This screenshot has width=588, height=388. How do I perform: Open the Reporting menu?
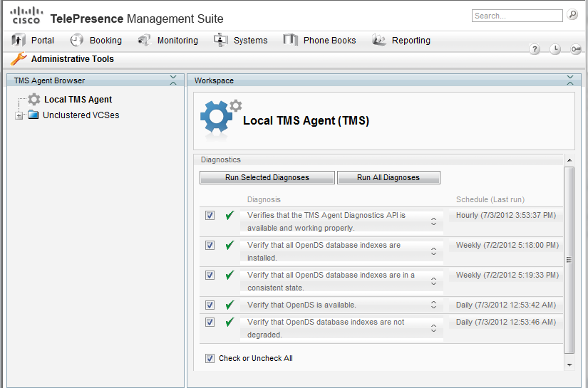coord(411,40)
